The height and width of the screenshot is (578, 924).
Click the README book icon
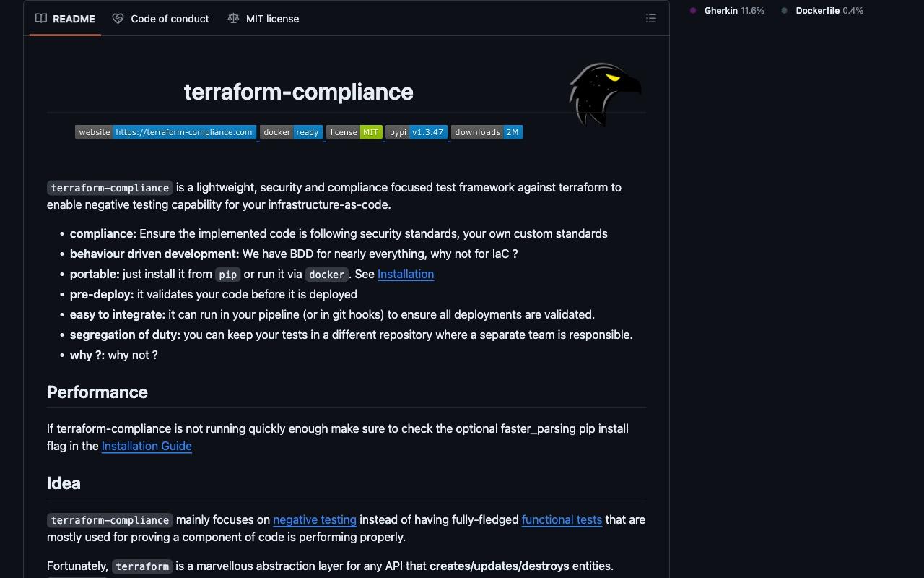coord(41,19)
